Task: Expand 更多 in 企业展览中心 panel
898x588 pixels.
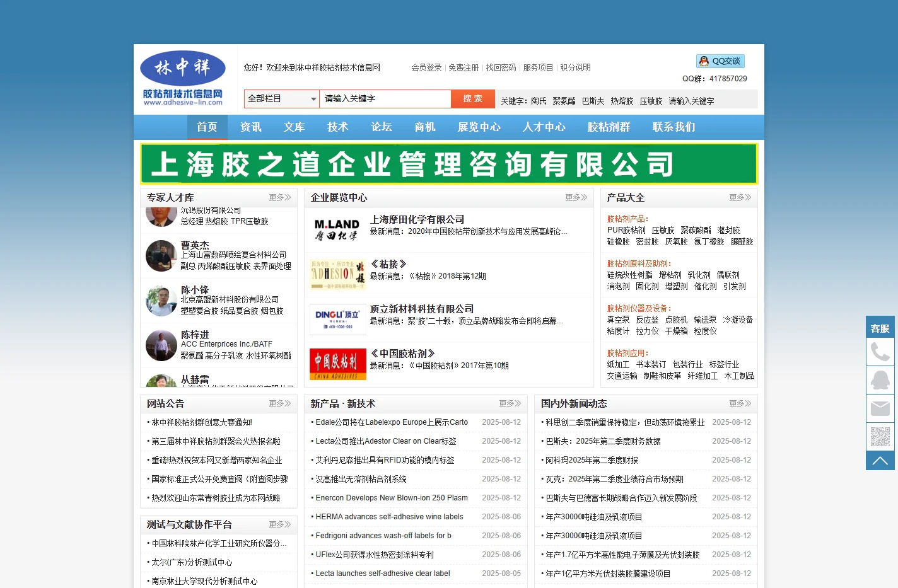Action: point(576,198)
